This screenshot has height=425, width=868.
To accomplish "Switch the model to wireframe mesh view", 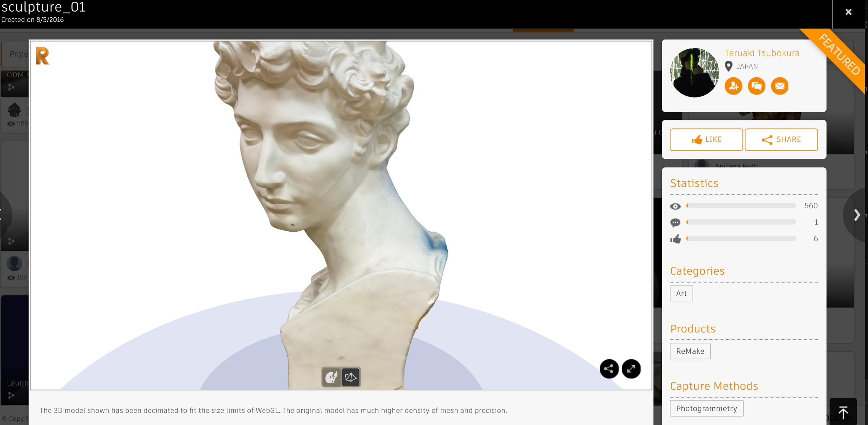I will coord(350,377).
